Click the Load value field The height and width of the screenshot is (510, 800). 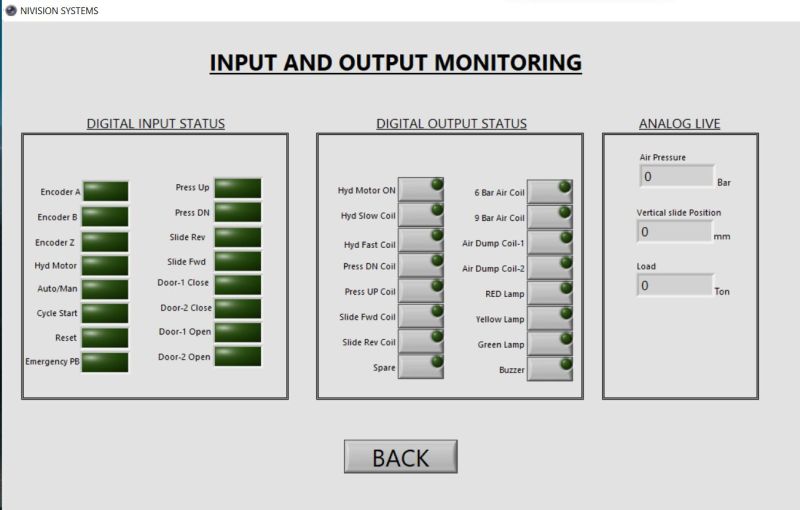(673, 286)
